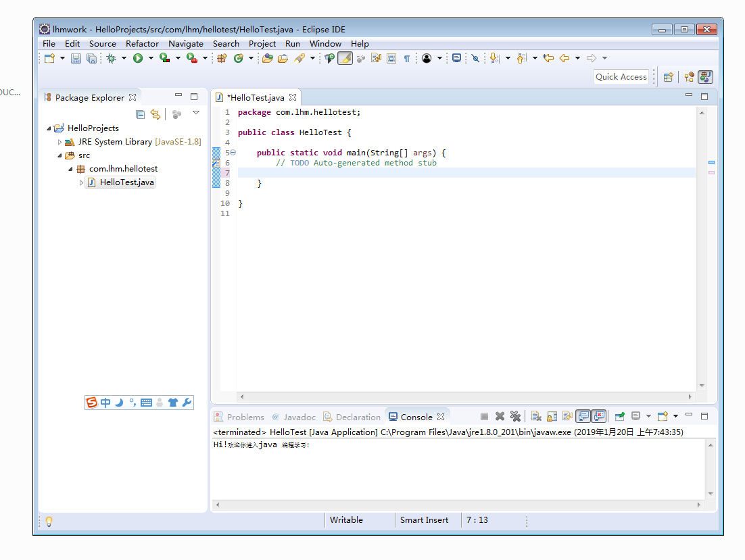
Task: Collapse all in Package Explorer
Action: click(140, 114)
